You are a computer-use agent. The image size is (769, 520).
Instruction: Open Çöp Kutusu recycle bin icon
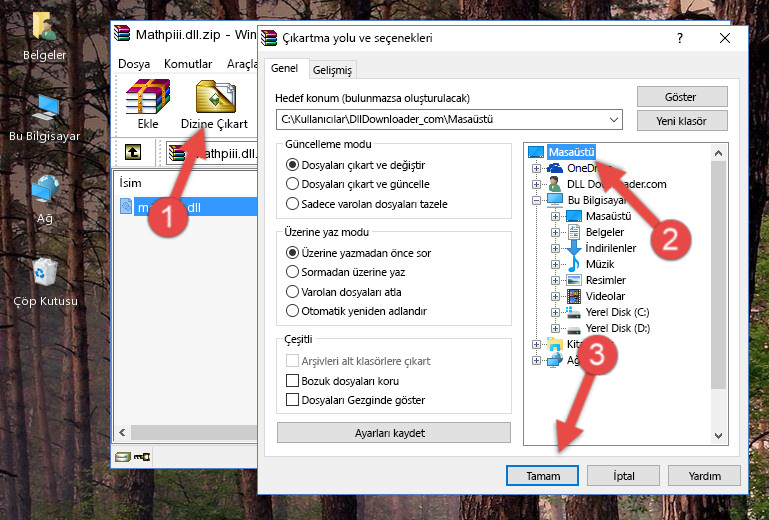[x=45, y=282]
